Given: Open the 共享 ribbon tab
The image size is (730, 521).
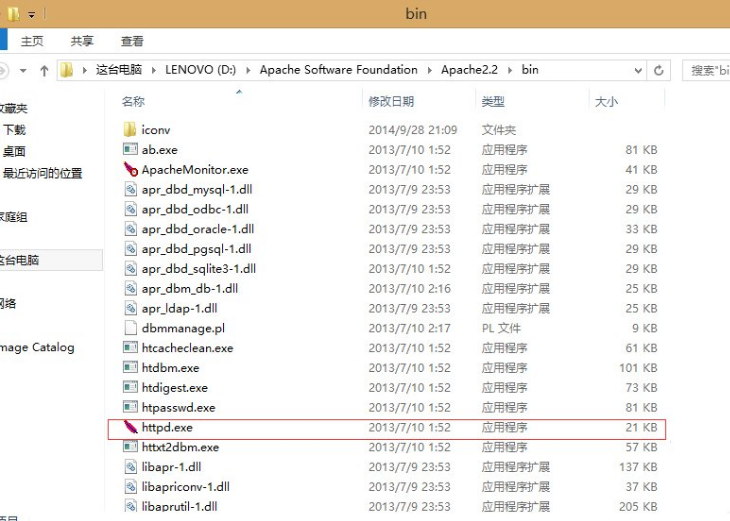Looking at the screenshot, I should pos(82,41).
